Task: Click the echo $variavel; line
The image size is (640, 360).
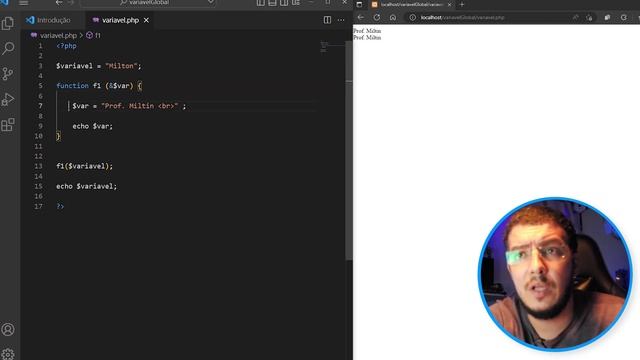Action: (87, 186)
